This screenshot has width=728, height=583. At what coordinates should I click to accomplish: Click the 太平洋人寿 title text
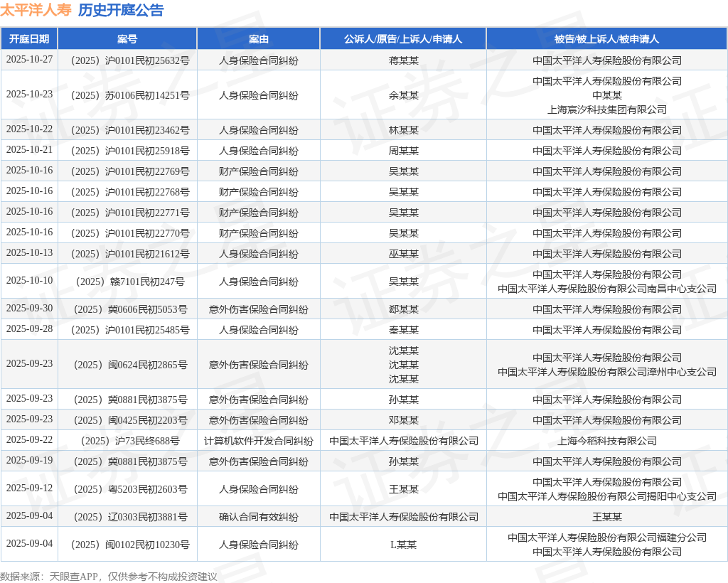(36, 10)
